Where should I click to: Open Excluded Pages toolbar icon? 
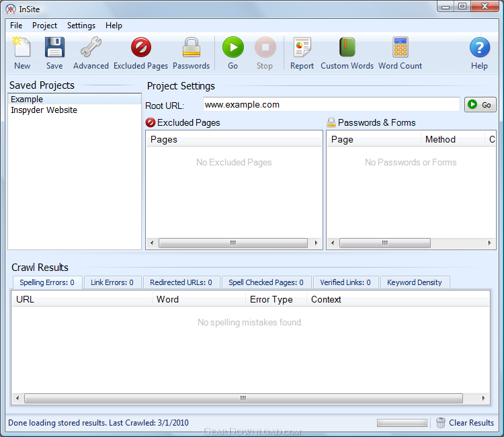[x=140, y=48]
